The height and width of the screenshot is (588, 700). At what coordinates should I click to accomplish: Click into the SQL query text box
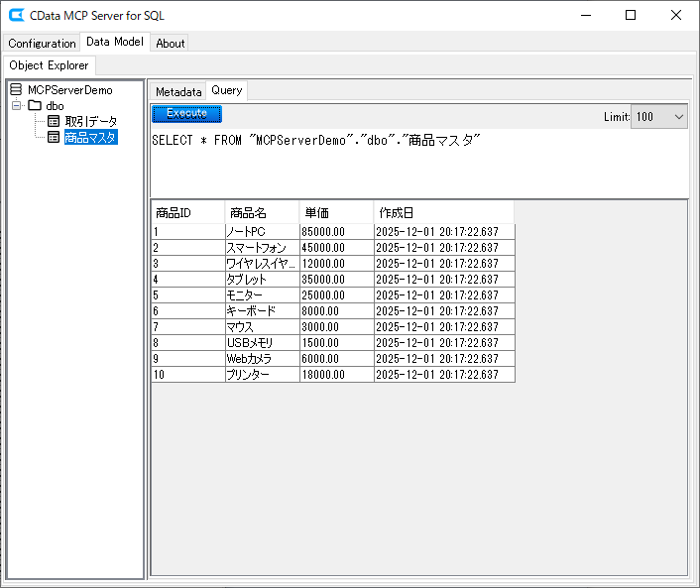coord(418,163)
